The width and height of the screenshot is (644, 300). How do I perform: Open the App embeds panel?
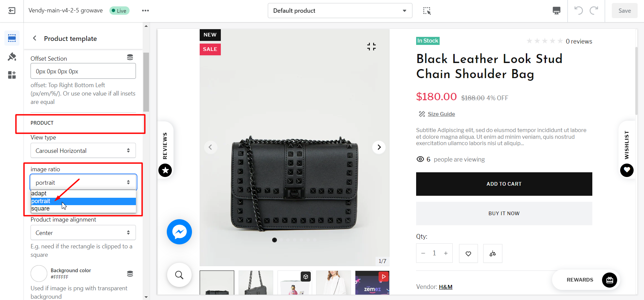(x=12, y=75)
